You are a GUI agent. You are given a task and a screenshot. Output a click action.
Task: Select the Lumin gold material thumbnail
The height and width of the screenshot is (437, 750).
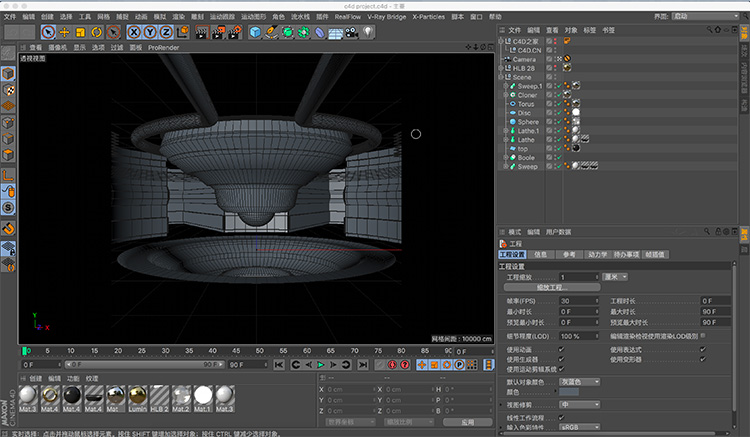click(138, 399)
